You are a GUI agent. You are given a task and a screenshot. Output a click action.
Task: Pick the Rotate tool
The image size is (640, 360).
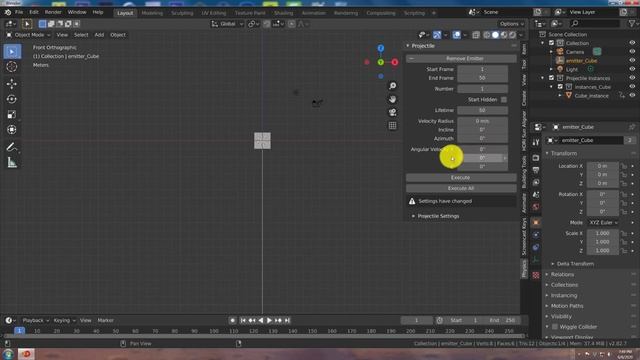click(12, 99)
